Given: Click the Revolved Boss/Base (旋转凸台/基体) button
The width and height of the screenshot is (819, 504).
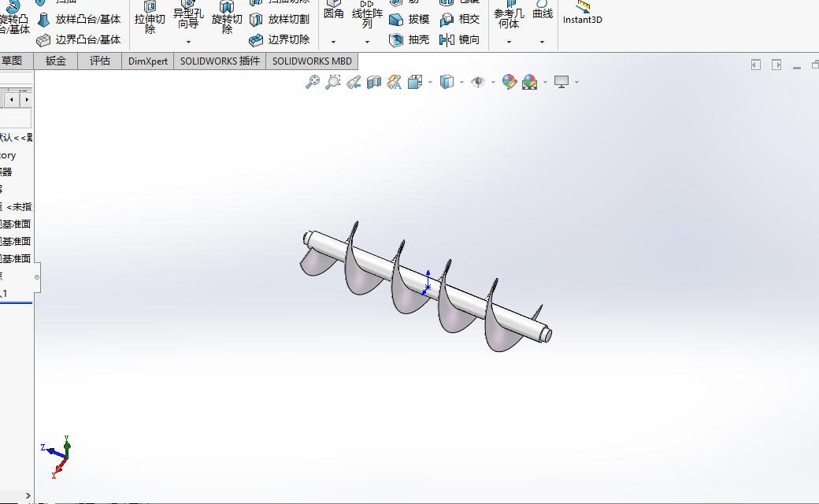Looking at the screenshot, I should pyautogui.click(x=14, y=17).
